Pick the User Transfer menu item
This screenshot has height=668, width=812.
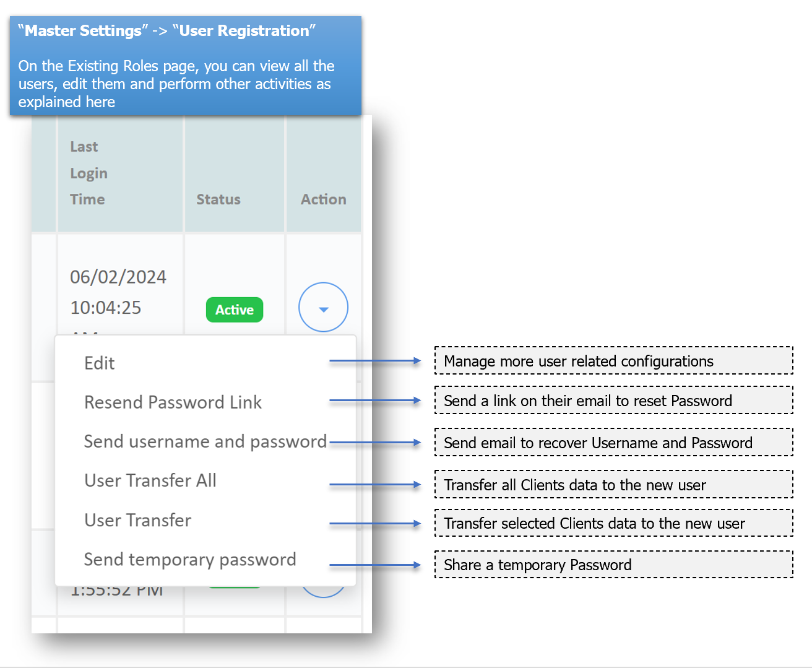click(x=138, y=520)
